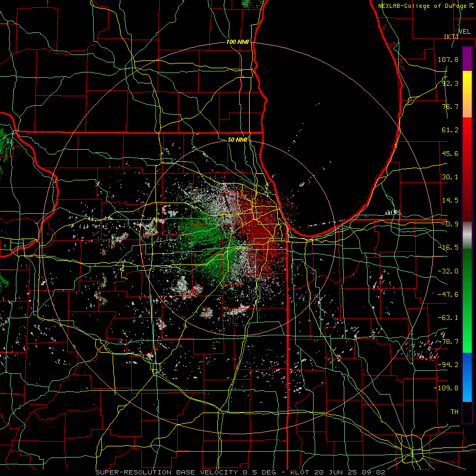Click the 100 NMI range ring label
The image size is (476, 476).
pyautogui.click(x=237, y=42)
